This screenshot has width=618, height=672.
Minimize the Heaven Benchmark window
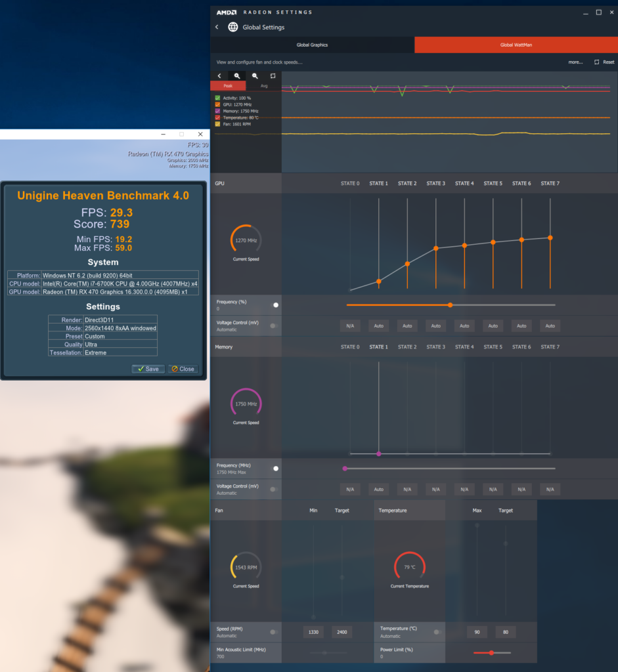point(163,134)
